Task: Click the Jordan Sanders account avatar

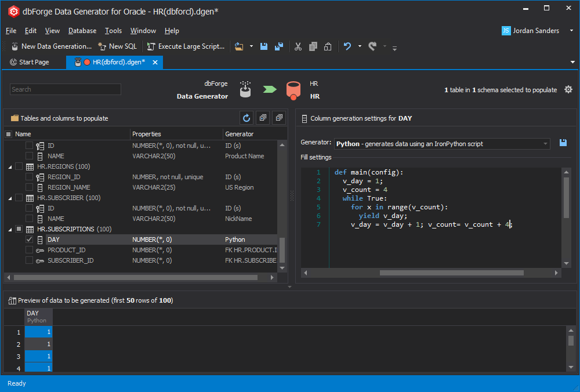Action: coord(506,31)
